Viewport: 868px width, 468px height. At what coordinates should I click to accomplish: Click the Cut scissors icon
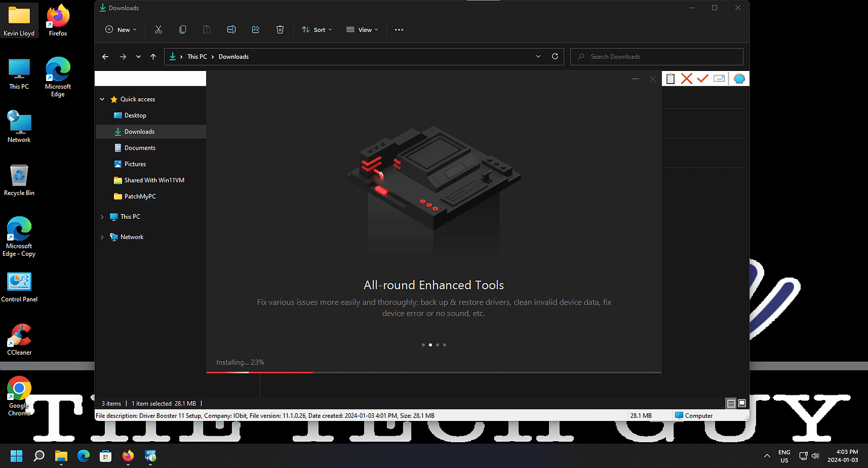158,30
